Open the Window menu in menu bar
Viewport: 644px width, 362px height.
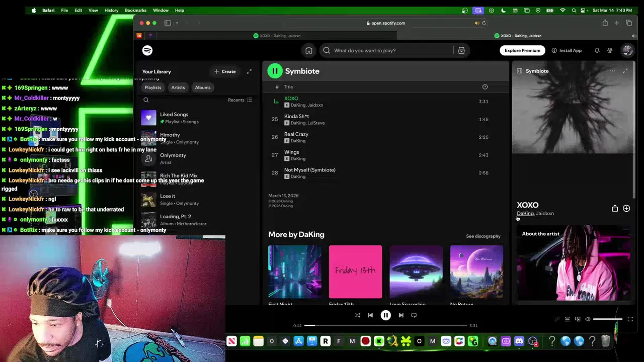160,10
